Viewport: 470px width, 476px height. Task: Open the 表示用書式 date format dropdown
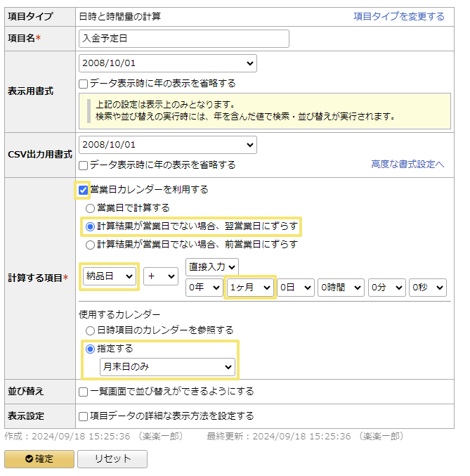[168, 63]
